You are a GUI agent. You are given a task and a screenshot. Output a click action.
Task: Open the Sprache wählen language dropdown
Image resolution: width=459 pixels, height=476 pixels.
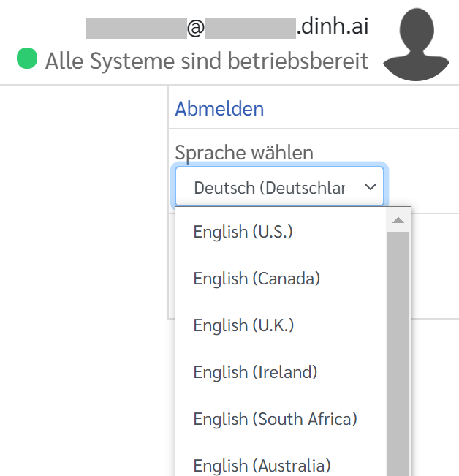click(279, 186)
